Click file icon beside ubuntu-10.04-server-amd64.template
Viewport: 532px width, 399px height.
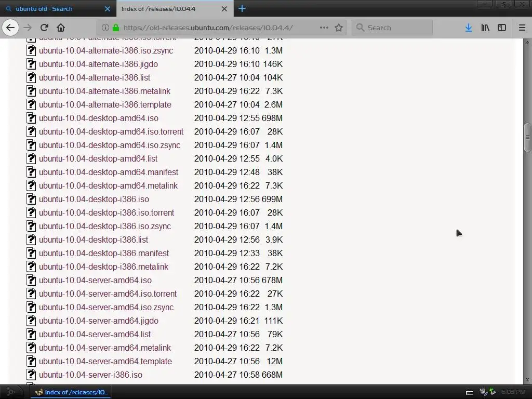(x=31, y=362)
